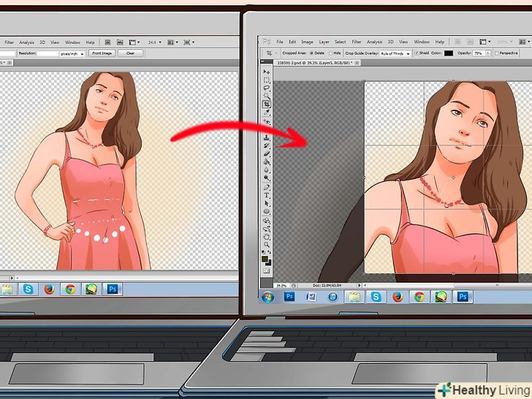The image size is (532, 399).
Task: Click the Bridge icon in left Photoshop
Action: click(107, 42)
